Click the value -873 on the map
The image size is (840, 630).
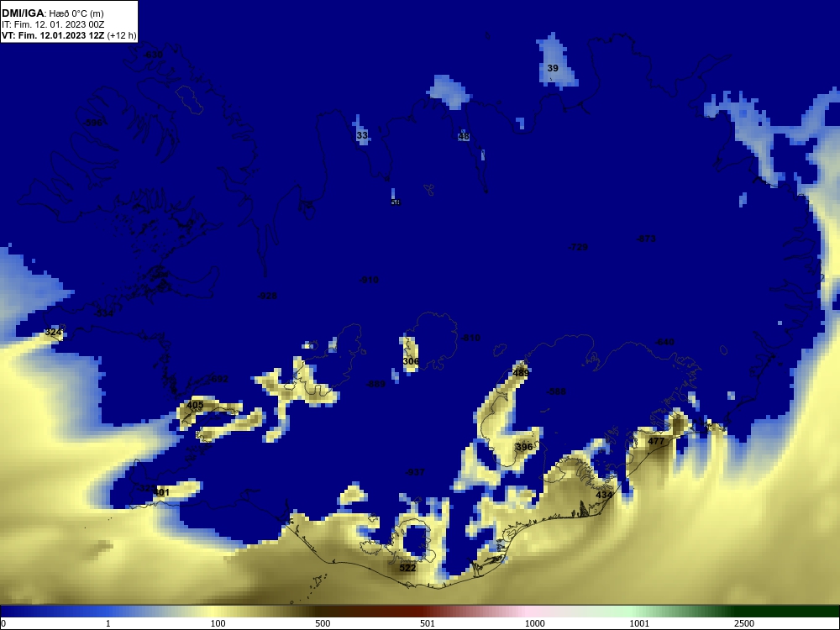[x=645, y=239]
